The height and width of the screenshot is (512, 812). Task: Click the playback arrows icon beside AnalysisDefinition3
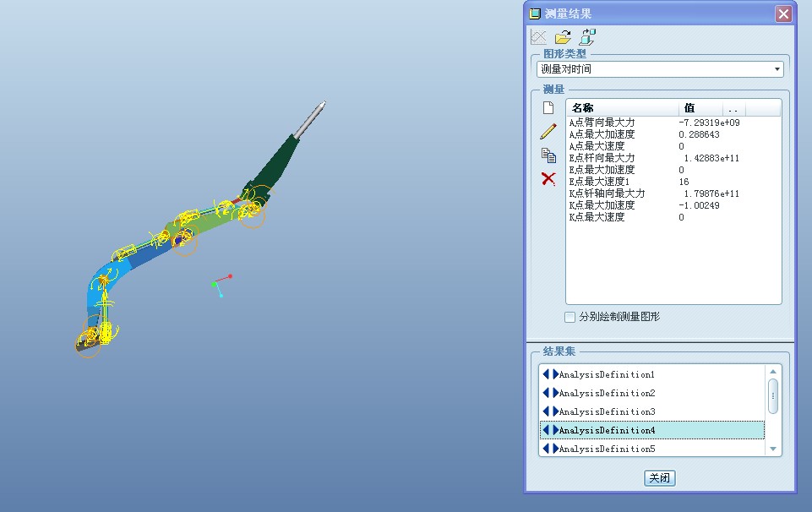pyautogui.click(x=550, y=411)
